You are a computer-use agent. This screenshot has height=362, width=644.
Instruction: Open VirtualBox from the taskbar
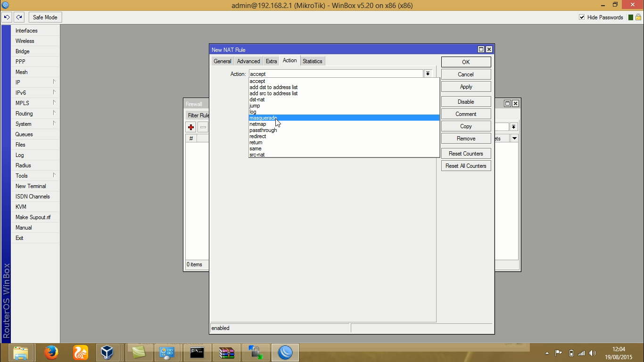pyautogui.click(x=107, y=353)
